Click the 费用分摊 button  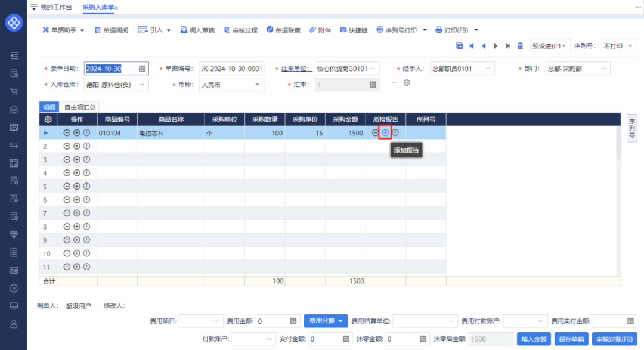326,321
